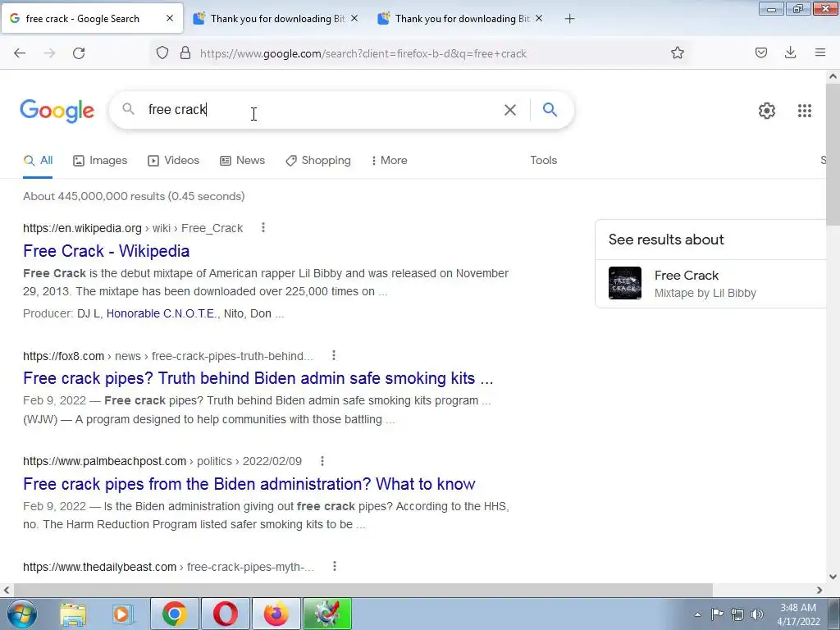Open Google Chrome from the taskbar

click(x=175, y=614)
